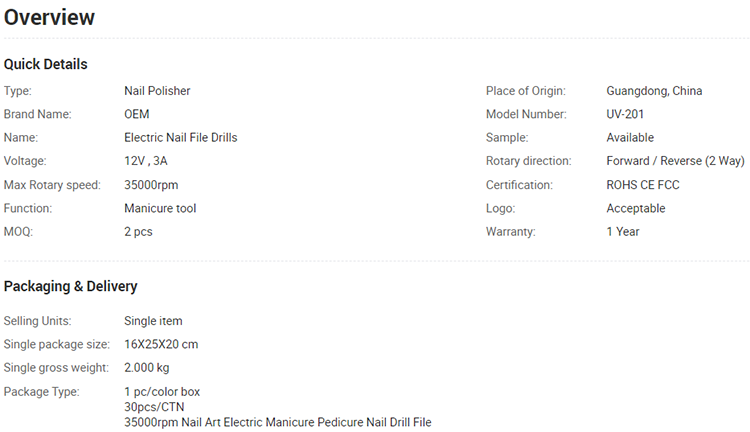Select the Single item selling units value
This screenshot has height=432, width=750.
(x=153, y=321)
